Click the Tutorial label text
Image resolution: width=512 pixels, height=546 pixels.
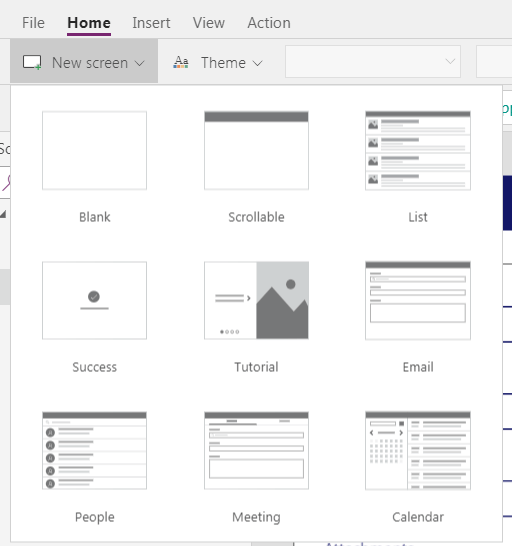(256, 367)
